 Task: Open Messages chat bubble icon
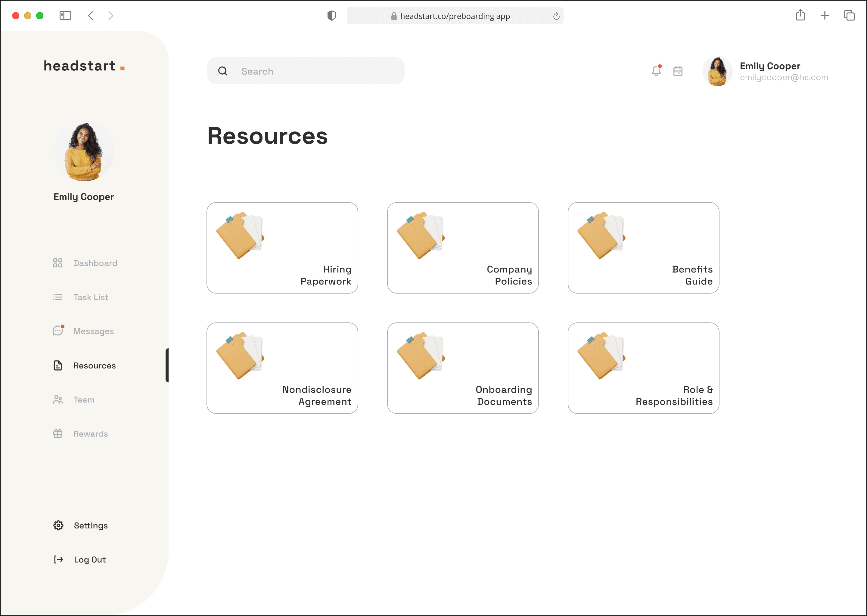[x=58, y=331]
